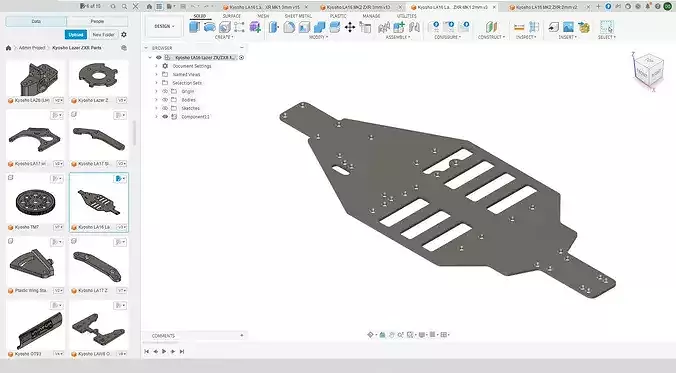
Task: Choose the Create Form tool icon
Action: point(255,27)
